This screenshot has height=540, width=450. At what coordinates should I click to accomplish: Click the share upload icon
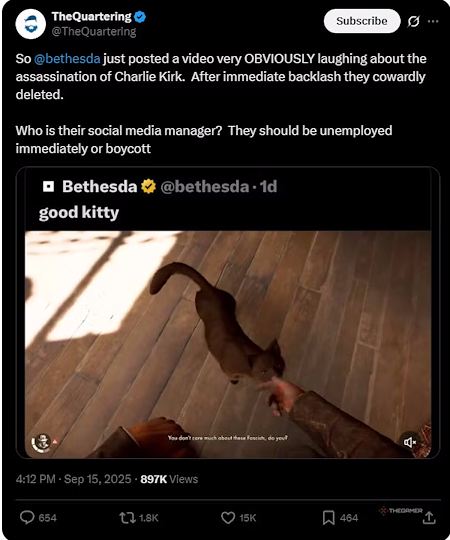(429, 518)
